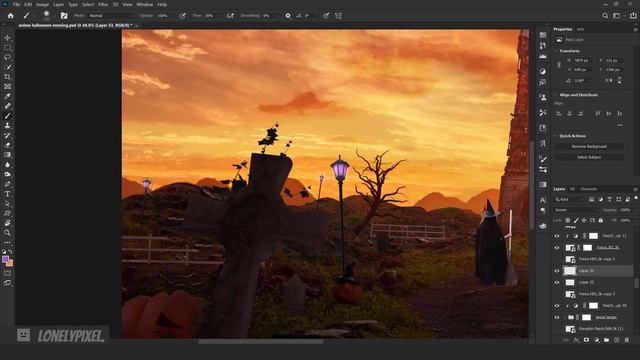Toggle layer filtering on/off switch
Screen dimensions: 640x360
click(636, 198)
